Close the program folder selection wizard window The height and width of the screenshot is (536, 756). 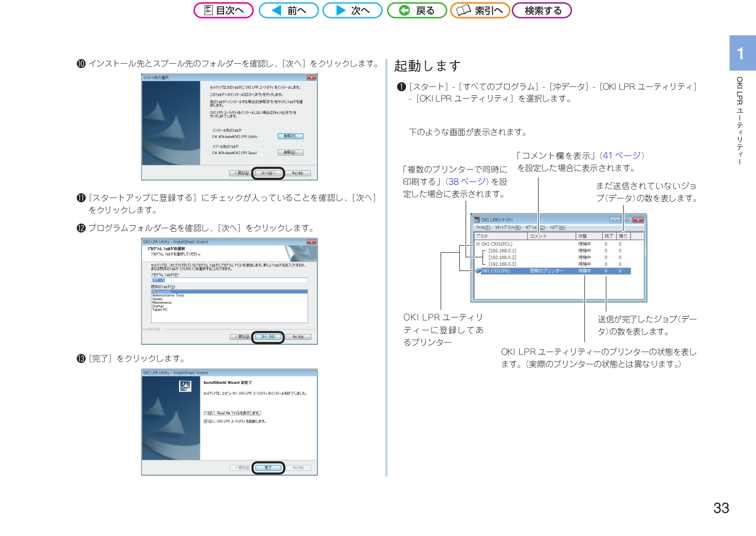(311, 242)
